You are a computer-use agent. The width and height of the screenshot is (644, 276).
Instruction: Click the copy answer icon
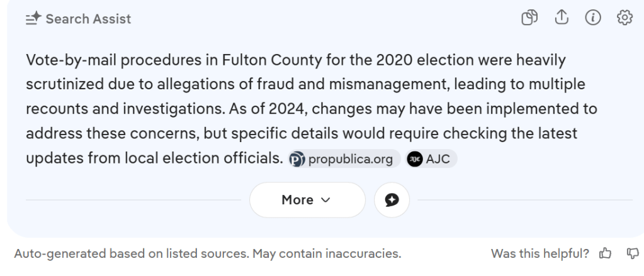tap(529, 18)
